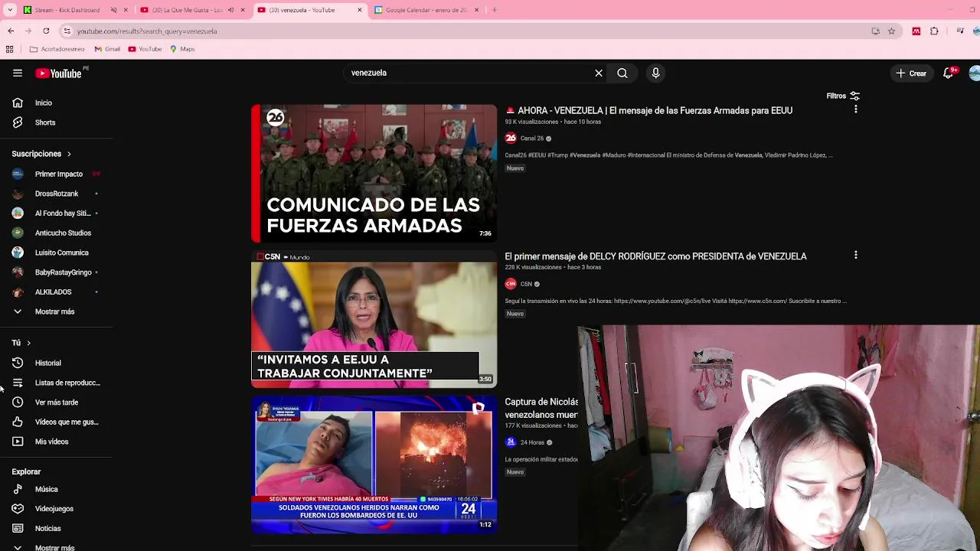Open more options for Delcy Rodríguez video
980x551 pixels.
tap(855, 255)
